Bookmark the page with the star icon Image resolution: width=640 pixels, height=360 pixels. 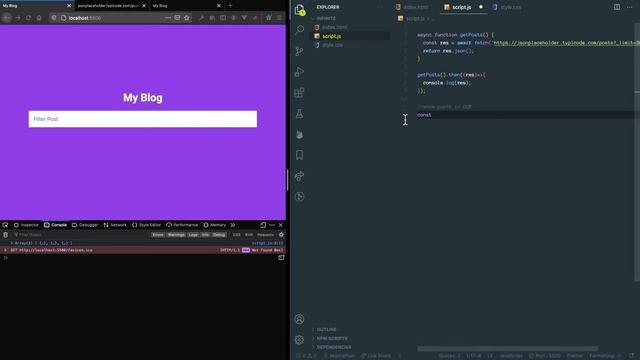(187, 18)
